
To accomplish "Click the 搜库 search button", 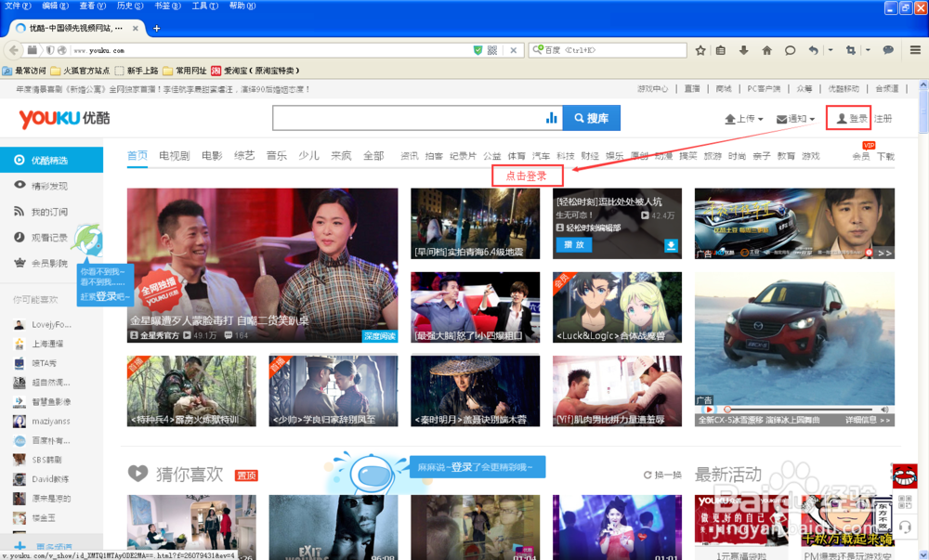I will (591, 118).
